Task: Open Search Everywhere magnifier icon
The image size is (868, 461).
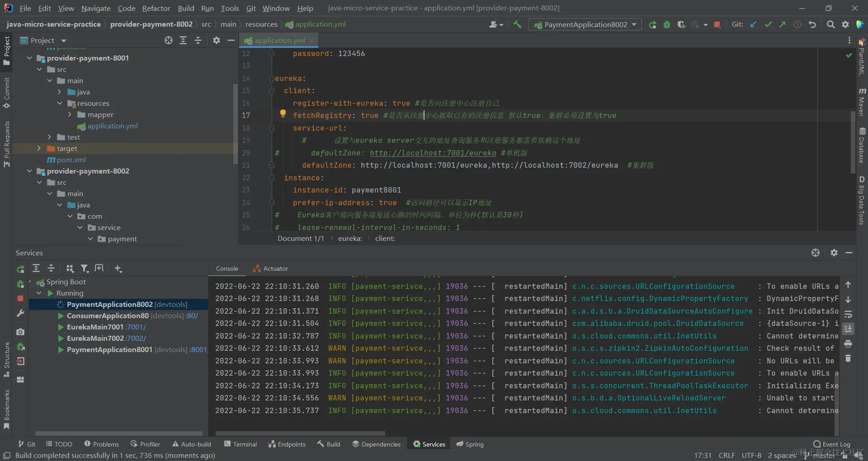Action: tap(830, 24)
